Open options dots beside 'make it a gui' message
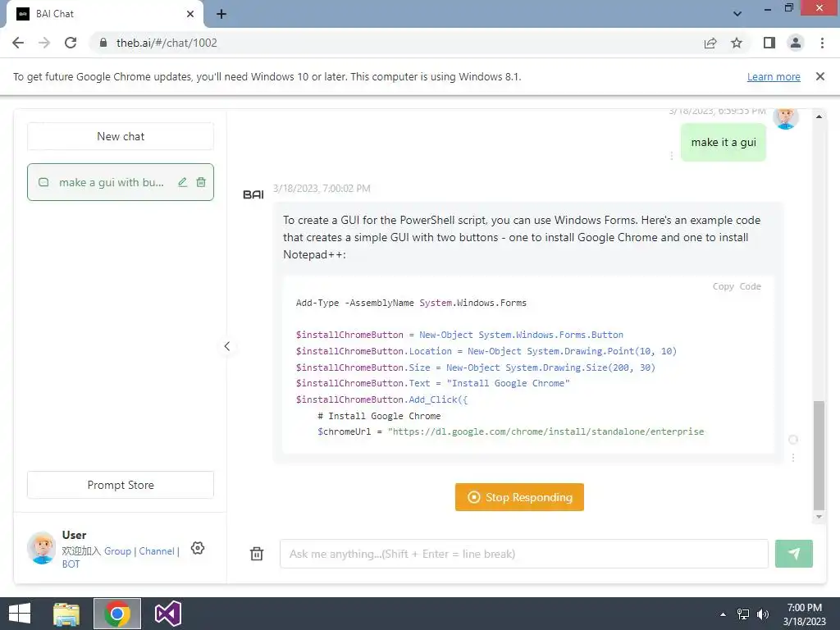840x630 pixels. pyautogui.click(x=671, y=155)
